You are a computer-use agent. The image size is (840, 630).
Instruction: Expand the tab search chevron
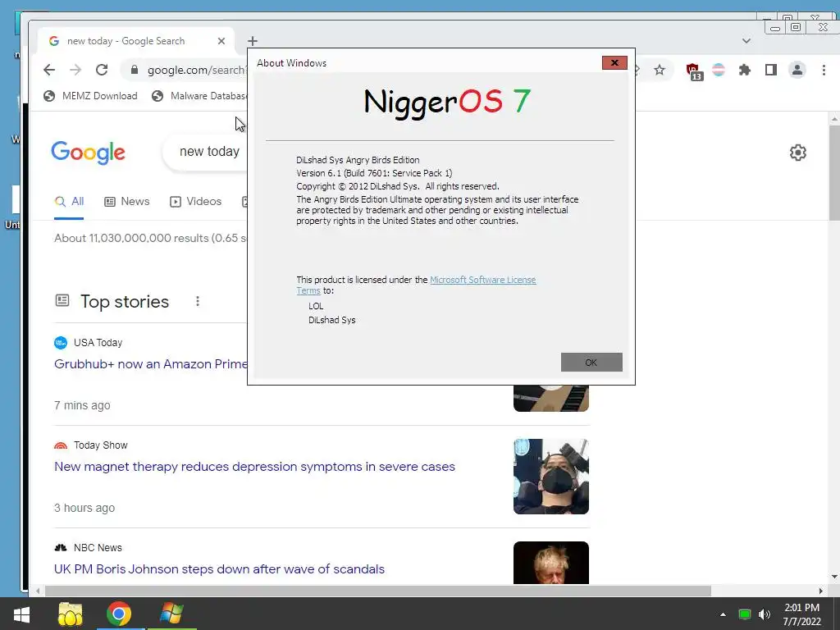click(746, 41)
